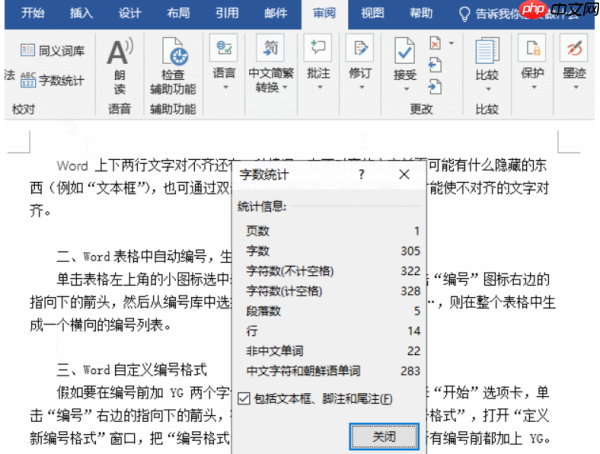Click the 批注 comments icon
The height and width of the screenshot is (454, 600).
coord(318,48)
